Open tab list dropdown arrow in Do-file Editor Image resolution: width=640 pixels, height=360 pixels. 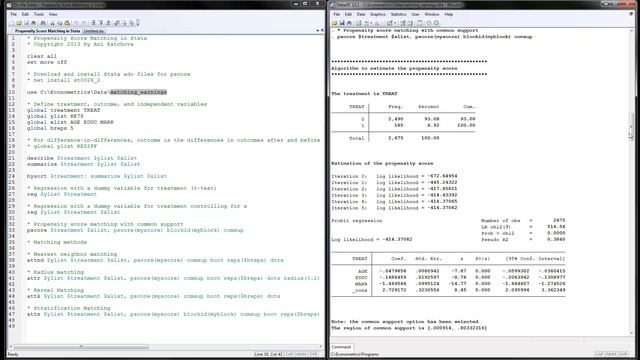pos(317,31)
